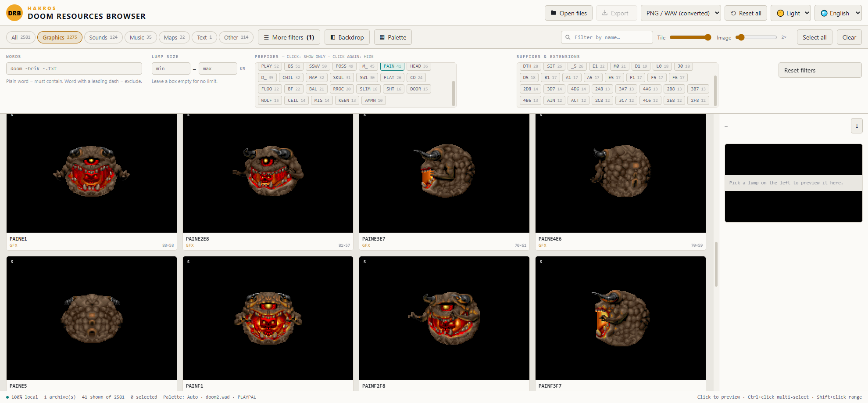Open the Light theme dropdown

click(791, 13)
